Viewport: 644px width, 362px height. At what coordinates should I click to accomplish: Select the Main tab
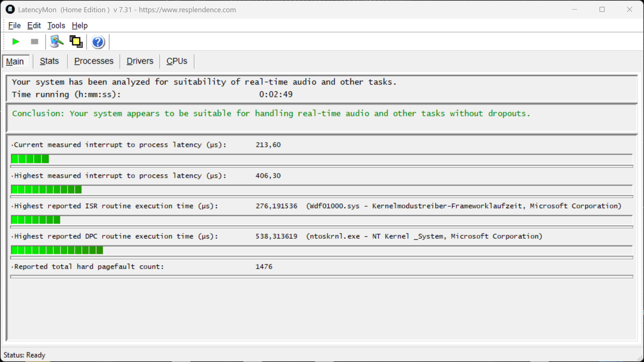point(15,61)
